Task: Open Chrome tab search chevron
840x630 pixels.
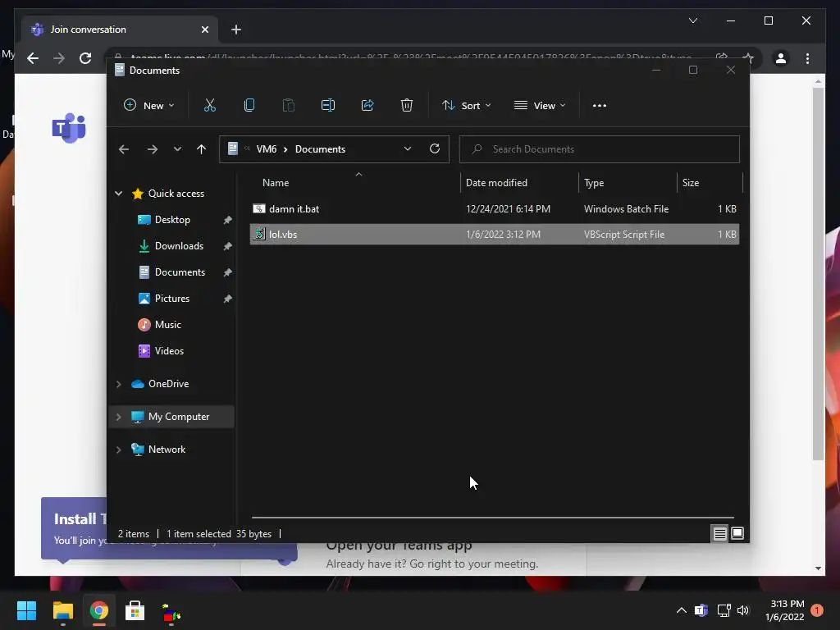Action: pos(692,21)
